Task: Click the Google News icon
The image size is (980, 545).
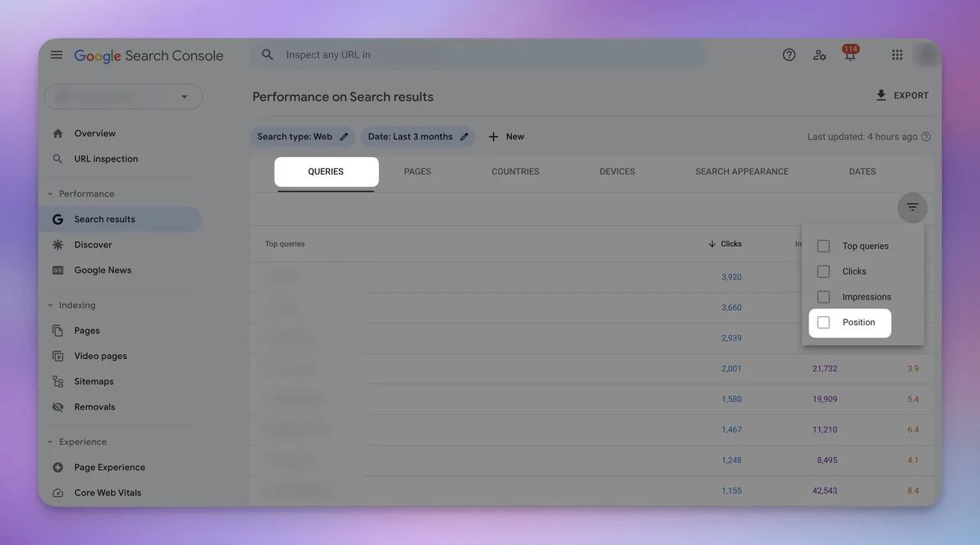Action: tap(57, 270)
